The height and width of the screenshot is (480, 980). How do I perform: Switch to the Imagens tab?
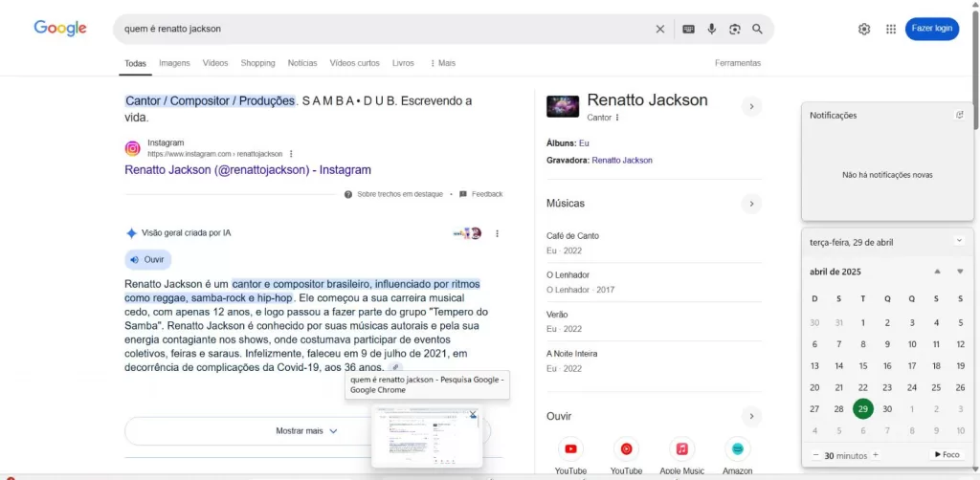click(174, 63)
